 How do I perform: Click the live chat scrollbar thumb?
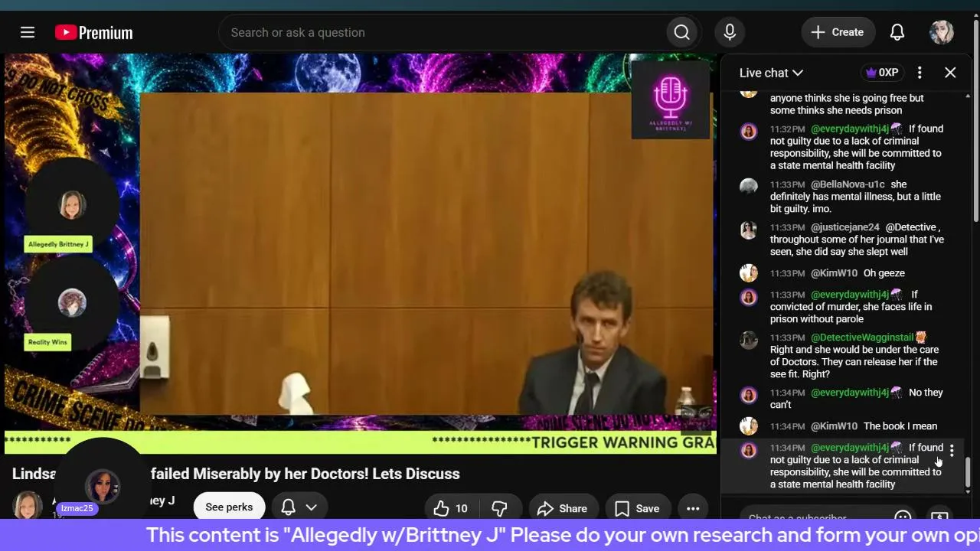[968, 472]
